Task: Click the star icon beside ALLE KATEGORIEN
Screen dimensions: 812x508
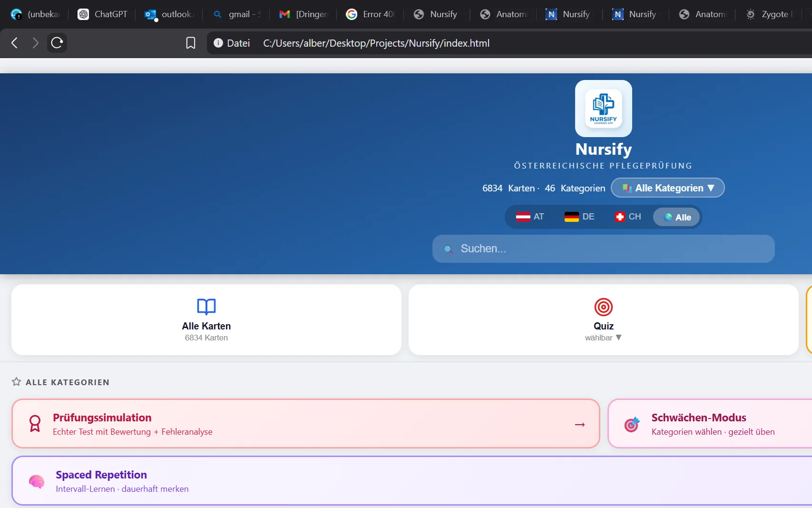Action: click(x=17, y=382)
